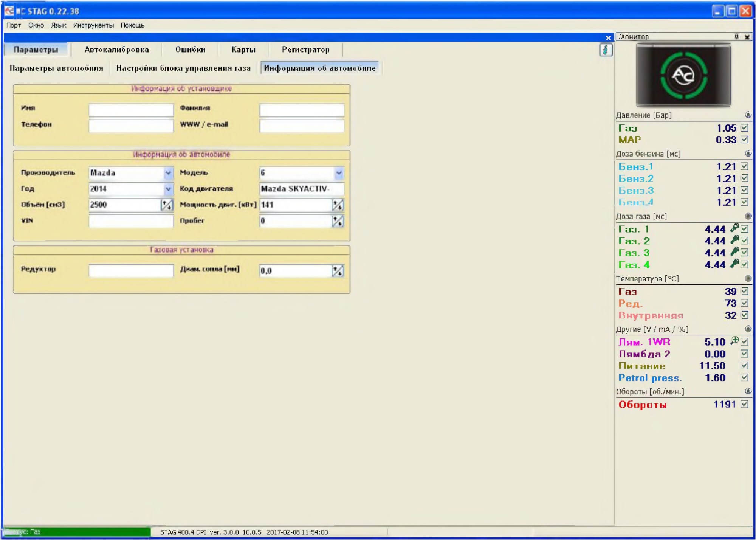Close the Монитор panel

pyautogui.click(x=747, y=37)
